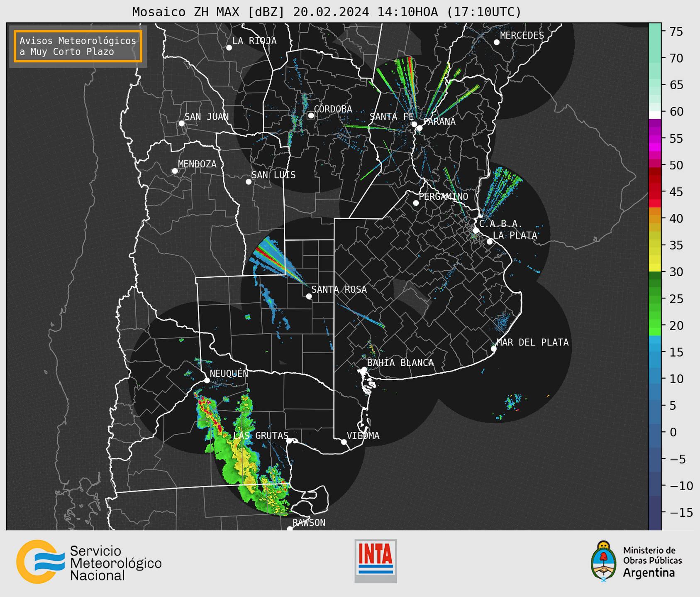Click the MENDOZA city marker dot
Screen dimensions: 700x597
point(175,171)
